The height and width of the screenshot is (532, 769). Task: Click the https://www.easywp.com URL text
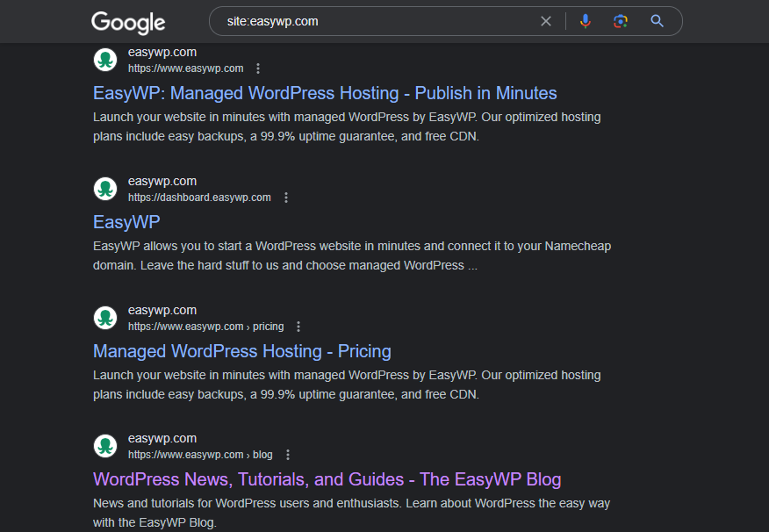click(186, 68)
